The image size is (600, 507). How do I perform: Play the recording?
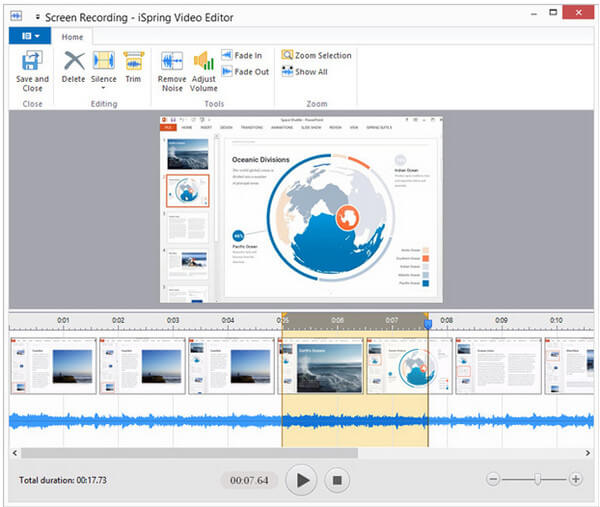(x=302, y=480)
